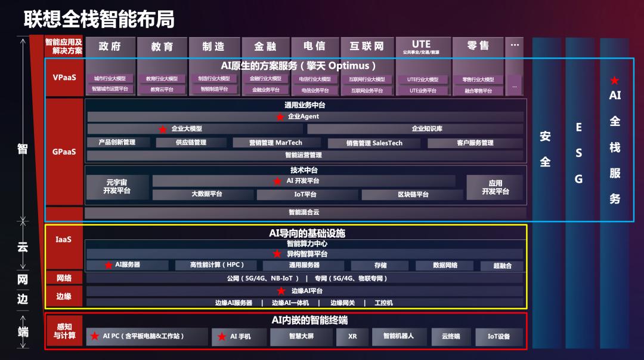Click the 互联网业务平台 box
The image size is (644, 360).
tap(367, 91)
